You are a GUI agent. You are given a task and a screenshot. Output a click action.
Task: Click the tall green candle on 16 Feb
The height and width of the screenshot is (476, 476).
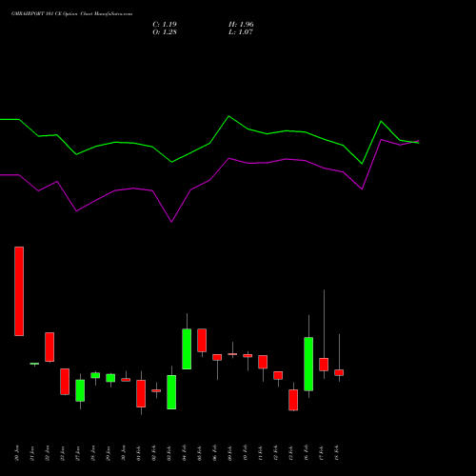pos(308,364)
